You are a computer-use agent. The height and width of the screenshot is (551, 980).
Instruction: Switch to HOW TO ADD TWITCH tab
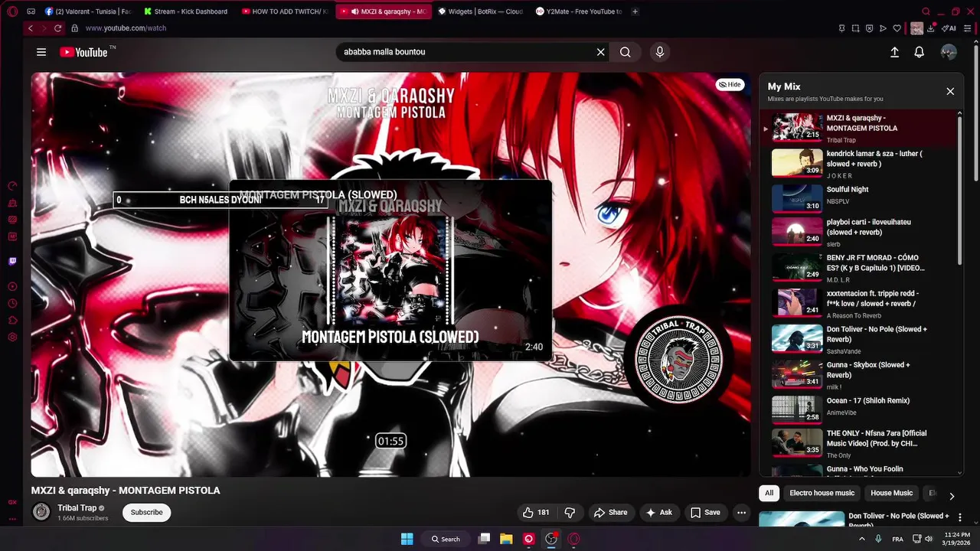click(x=284, y=11)
